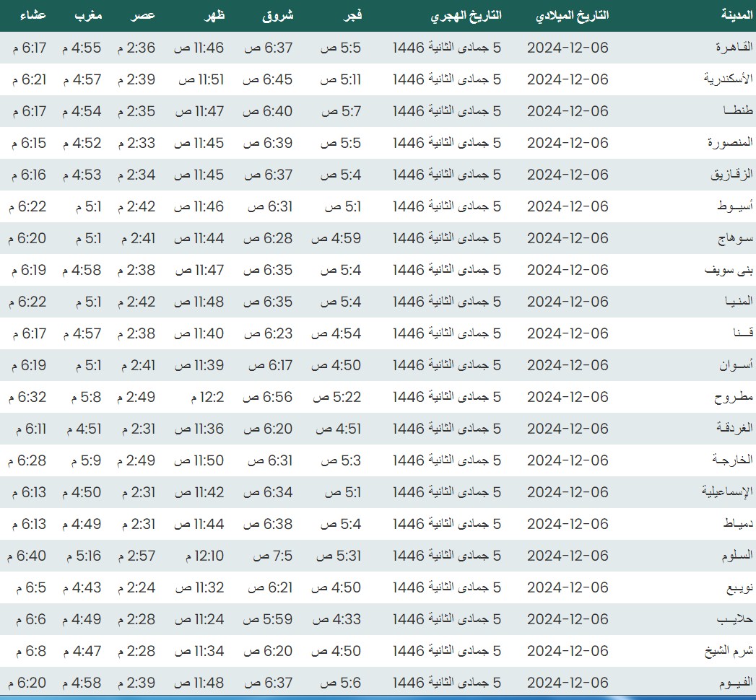Click the عصر column header

142,15
